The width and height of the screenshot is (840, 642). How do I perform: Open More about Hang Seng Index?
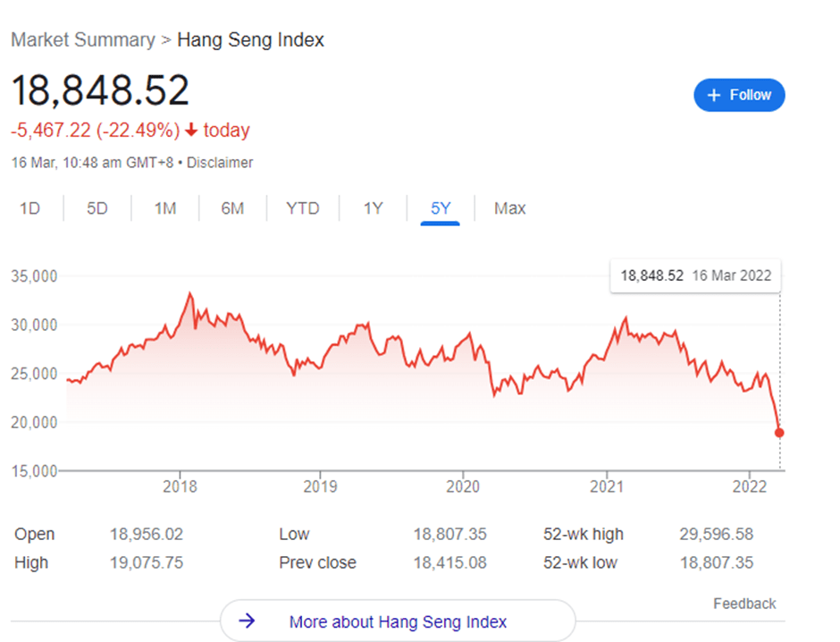coord(397,621)
